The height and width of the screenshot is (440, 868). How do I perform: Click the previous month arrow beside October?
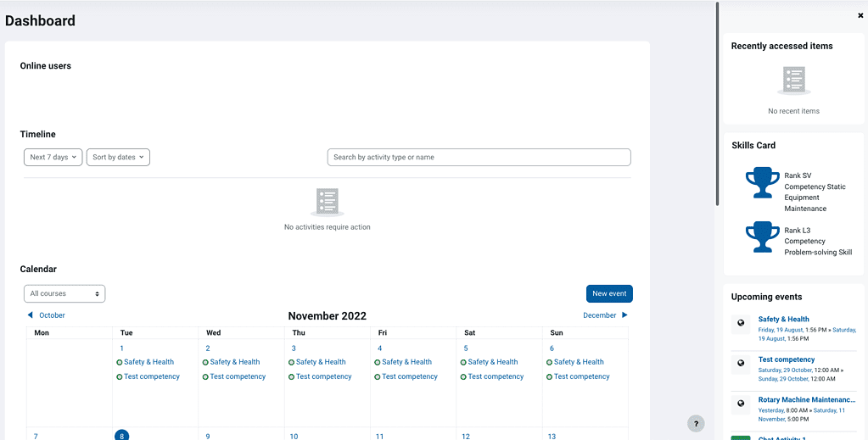[31, 315]
